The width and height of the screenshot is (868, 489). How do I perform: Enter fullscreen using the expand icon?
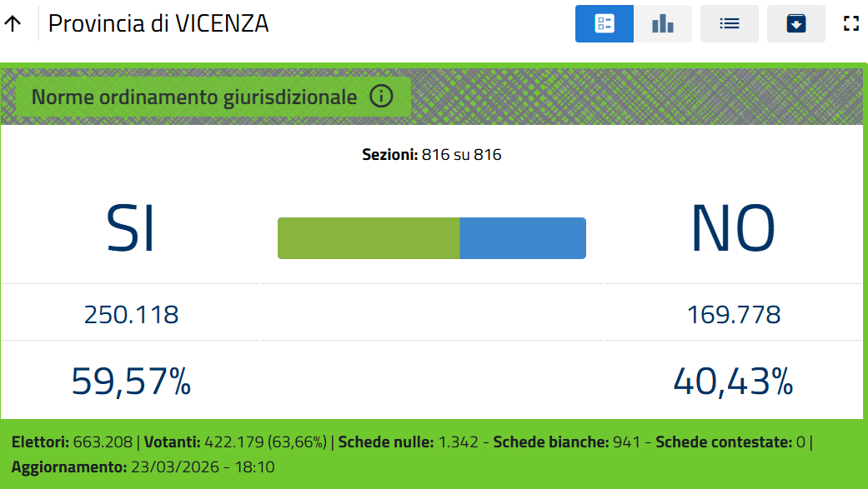coord(850,23)
